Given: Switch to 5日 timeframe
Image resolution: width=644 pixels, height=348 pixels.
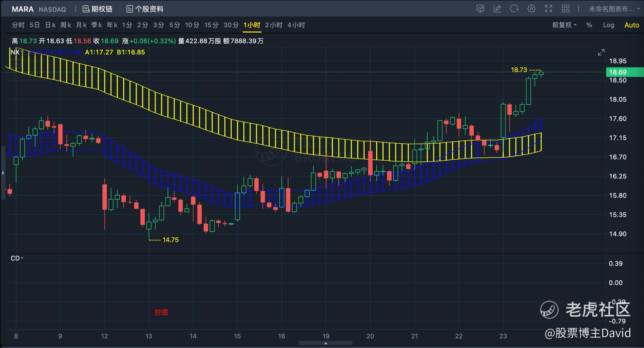Looking at the screenshot, I should click(x=35, y=25).
